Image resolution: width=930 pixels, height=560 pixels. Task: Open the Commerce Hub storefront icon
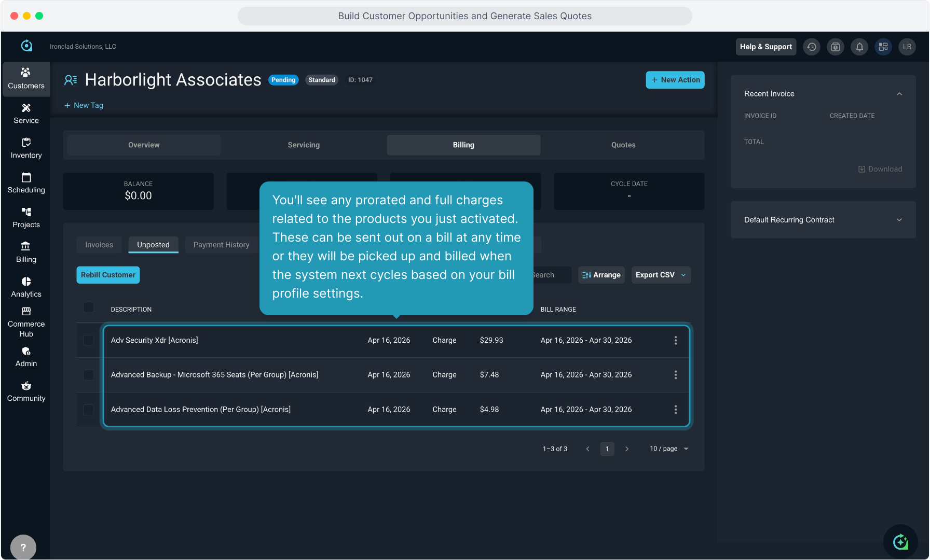tap(26, 312)
